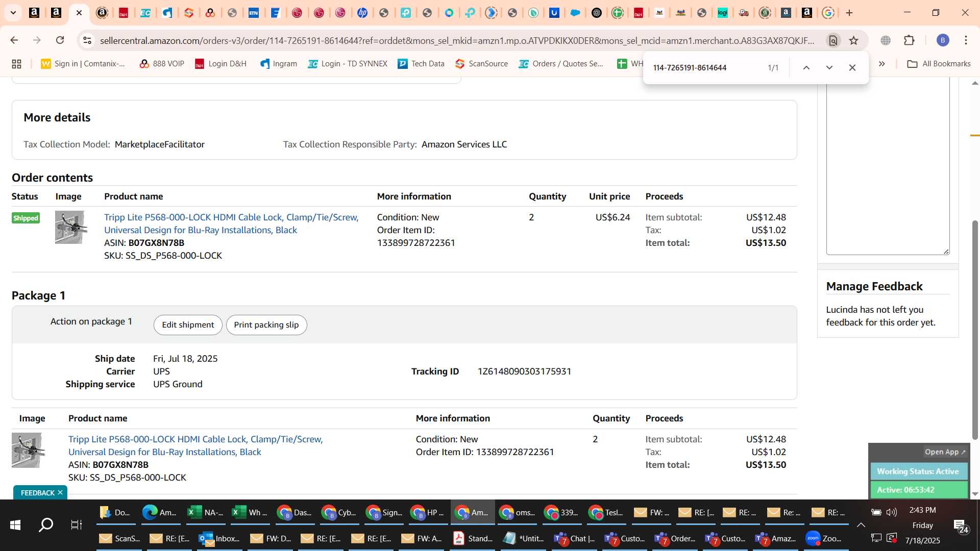The height and width of the screenshot is (551, 980).
Task: Click the Open App button in tracker widget
Action: point(945,452)
